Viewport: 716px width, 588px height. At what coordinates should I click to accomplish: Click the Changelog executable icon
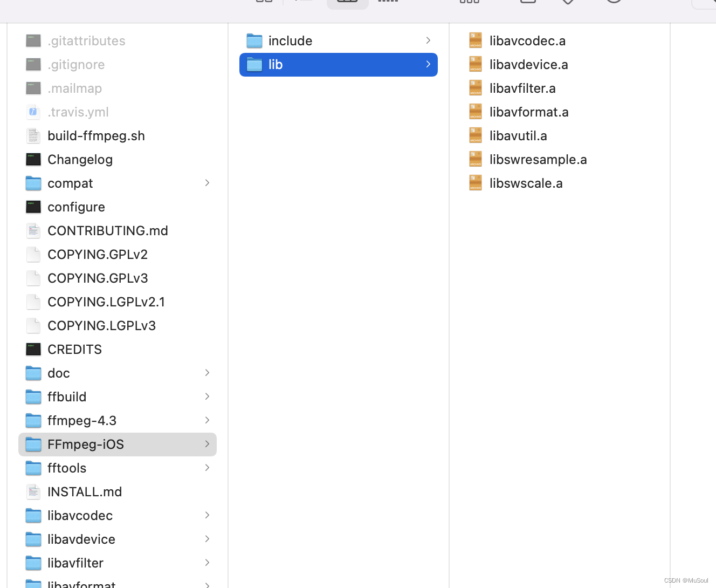pos(33,159)
